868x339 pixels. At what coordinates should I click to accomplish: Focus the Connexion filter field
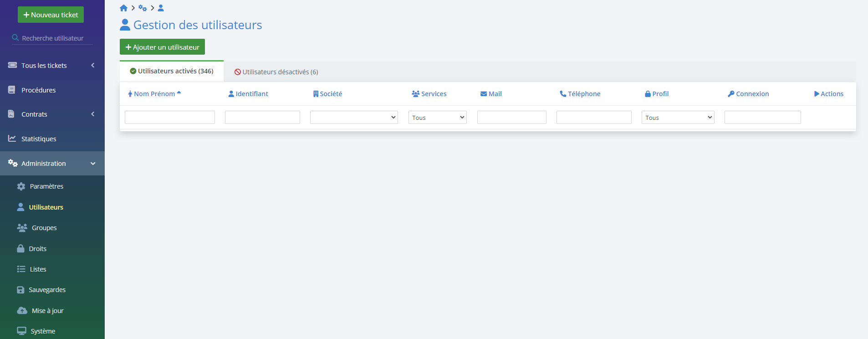coord(763,117)
